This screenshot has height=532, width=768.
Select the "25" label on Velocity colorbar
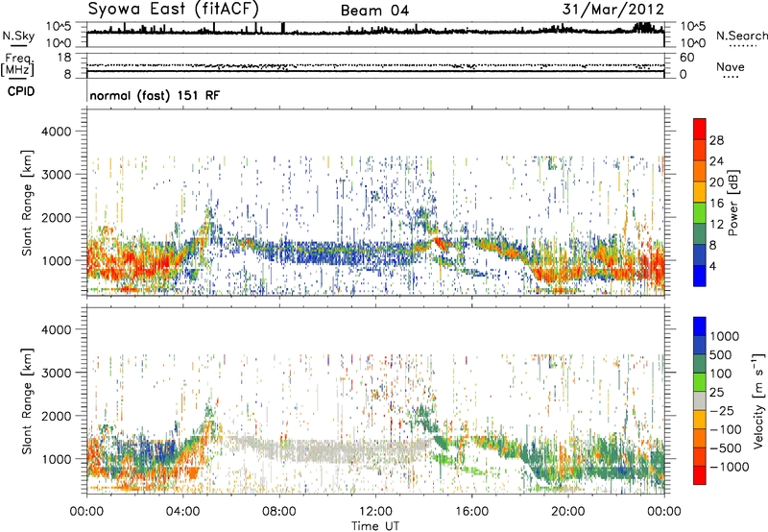(717, 393)
